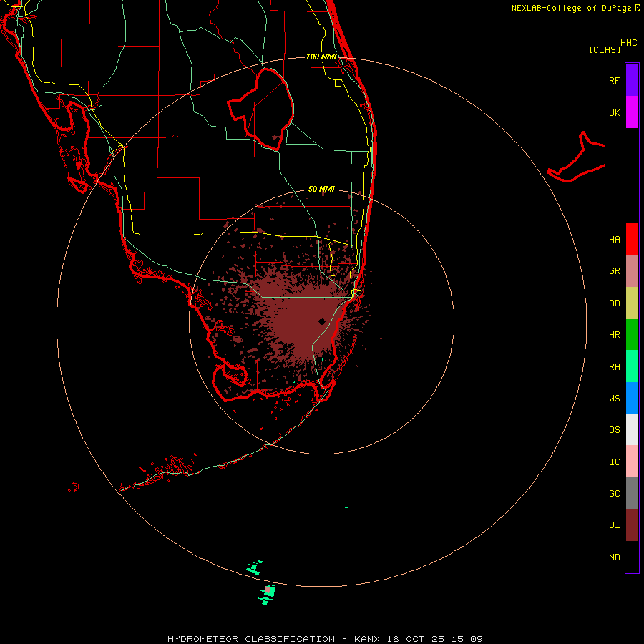The image size is (644, 644).
Task: Click the GR legend label
Action: tap(614, 271)
